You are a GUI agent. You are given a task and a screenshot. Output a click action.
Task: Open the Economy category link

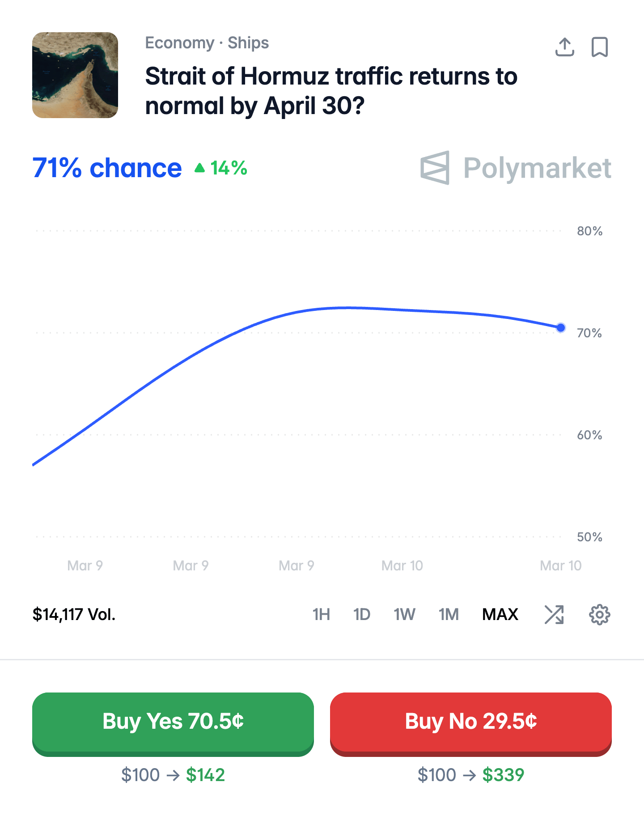[x=180, y=43]
